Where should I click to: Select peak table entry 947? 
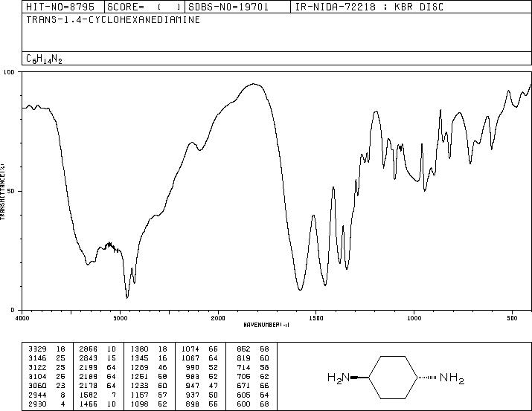(193, 386)
